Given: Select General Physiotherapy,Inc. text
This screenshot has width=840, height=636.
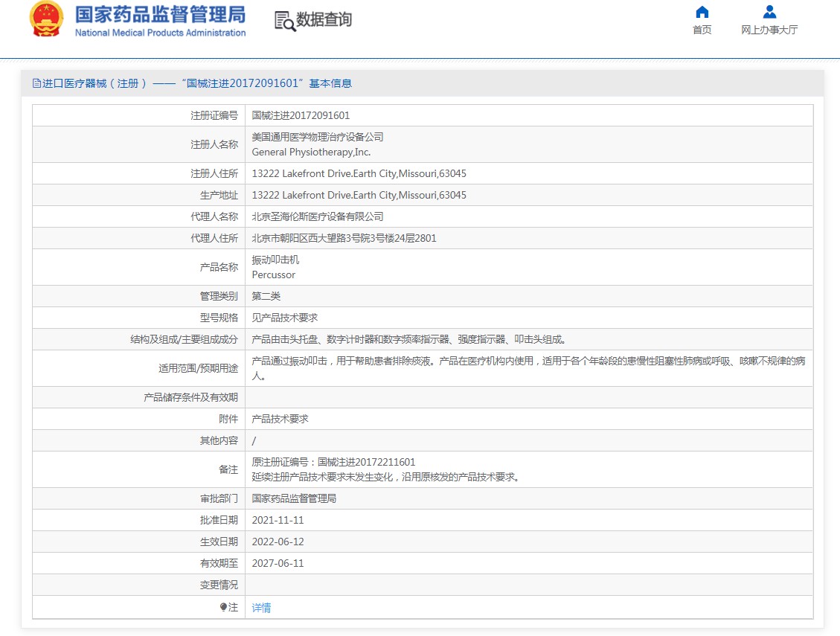Looking at the screenshot, I should click(x=311, y=152).
